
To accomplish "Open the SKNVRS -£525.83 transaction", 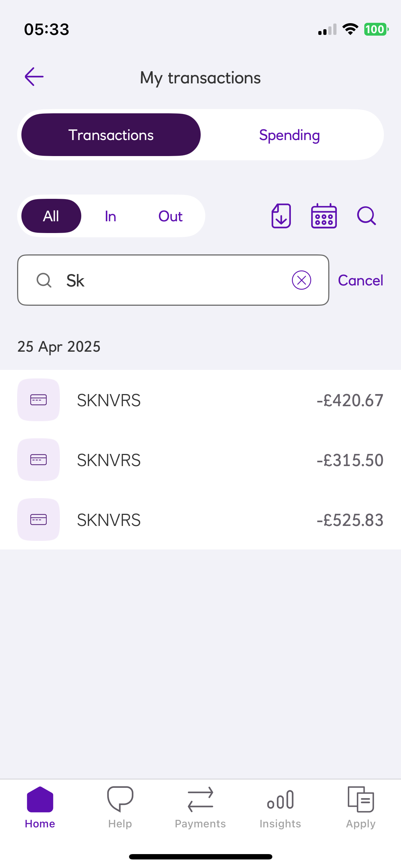I will click(x=200, y=520).
